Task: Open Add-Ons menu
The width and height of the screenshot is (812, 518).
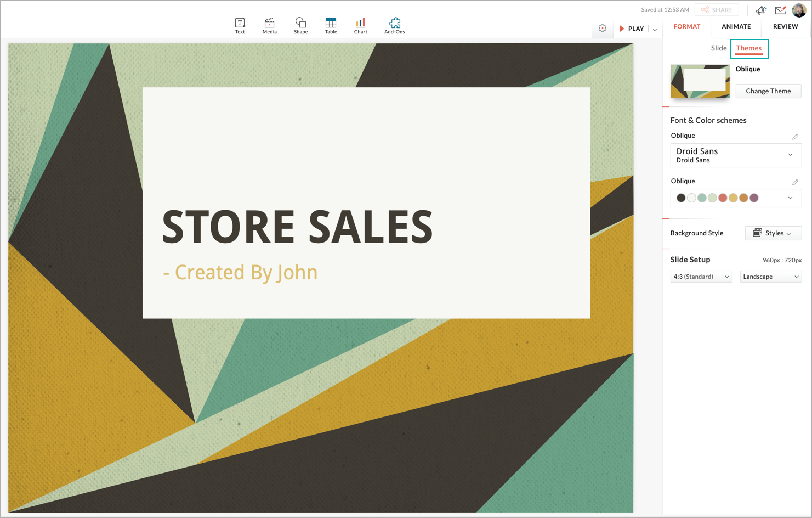Action: (x=394, y=26)
